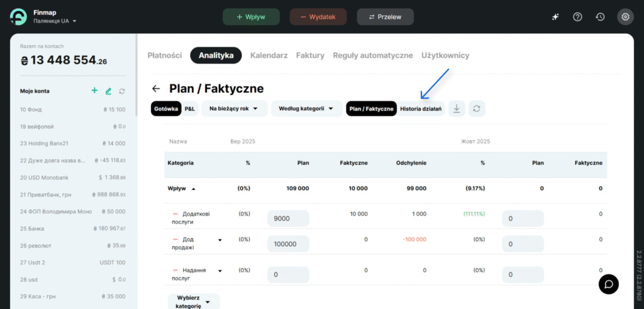Switch to the Gotówka view toggle

166,109
